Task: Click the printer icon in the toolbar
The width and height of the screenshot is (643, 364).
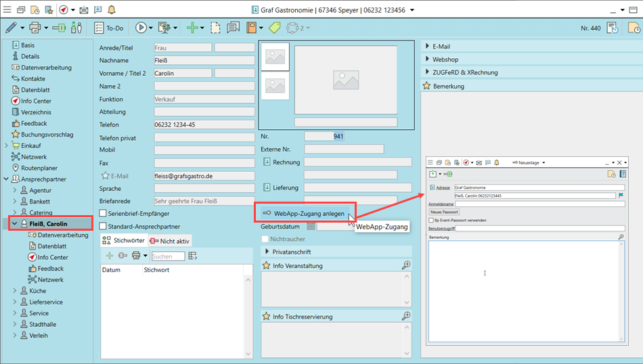Action: 35,28
